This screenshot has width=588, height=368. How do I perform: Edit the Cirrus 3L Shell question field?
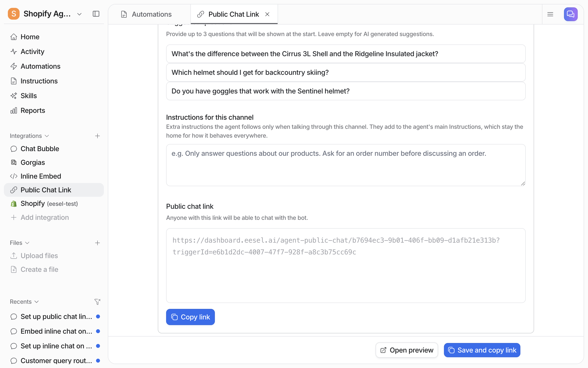pos(346,54)
